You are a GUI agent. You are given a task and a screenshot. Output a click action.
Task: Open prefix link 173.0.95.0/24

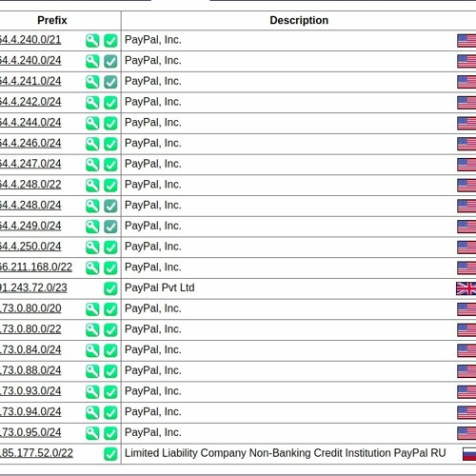click(31, 432)
